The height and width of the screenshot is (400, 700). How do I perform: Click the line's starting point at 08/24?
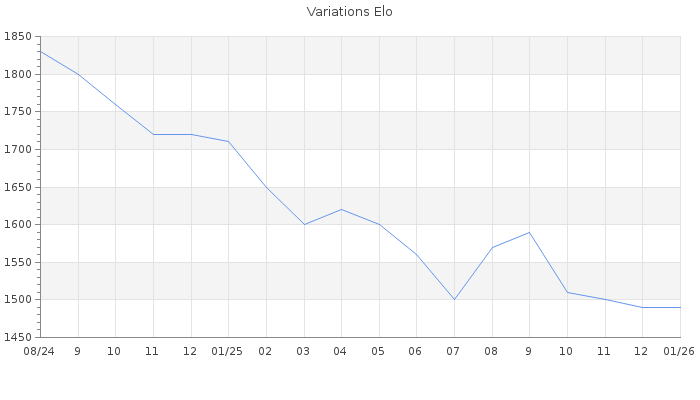[x=41, y=52]
